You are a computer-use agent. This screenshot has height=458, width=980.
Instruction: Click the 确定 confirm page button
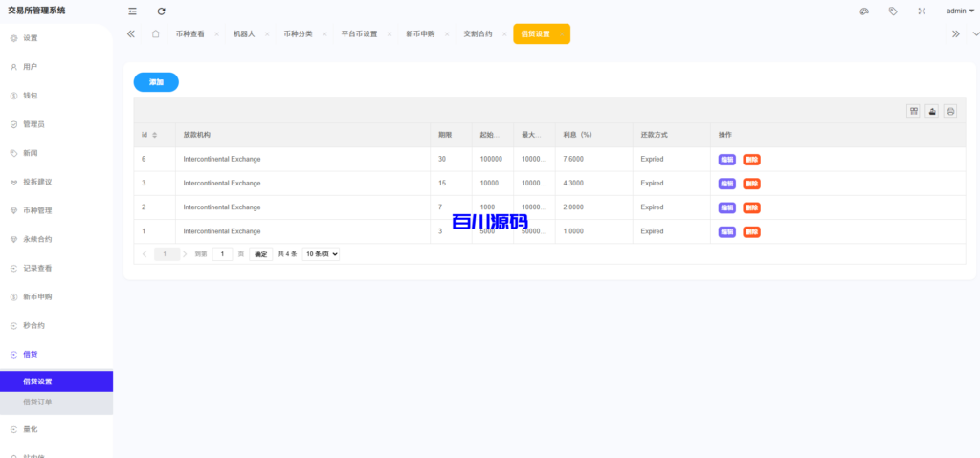pos(260,254)
